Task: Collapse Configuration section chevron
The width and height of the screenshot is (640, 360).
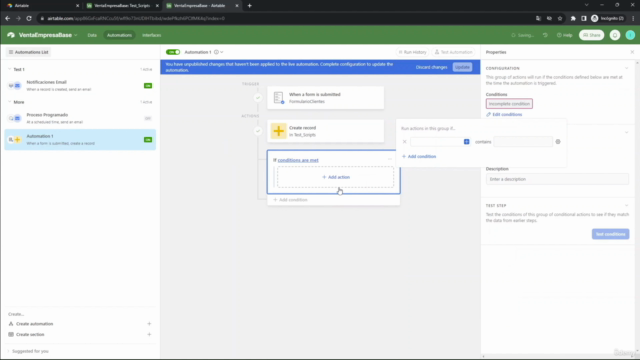Action: [x=627, y=68]
